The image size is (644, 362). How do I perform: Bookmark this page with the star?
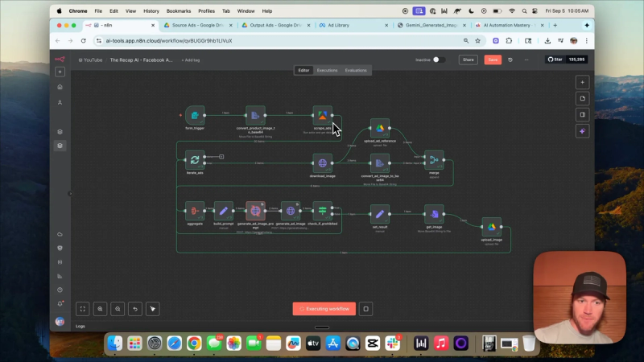tap(477, 41)
